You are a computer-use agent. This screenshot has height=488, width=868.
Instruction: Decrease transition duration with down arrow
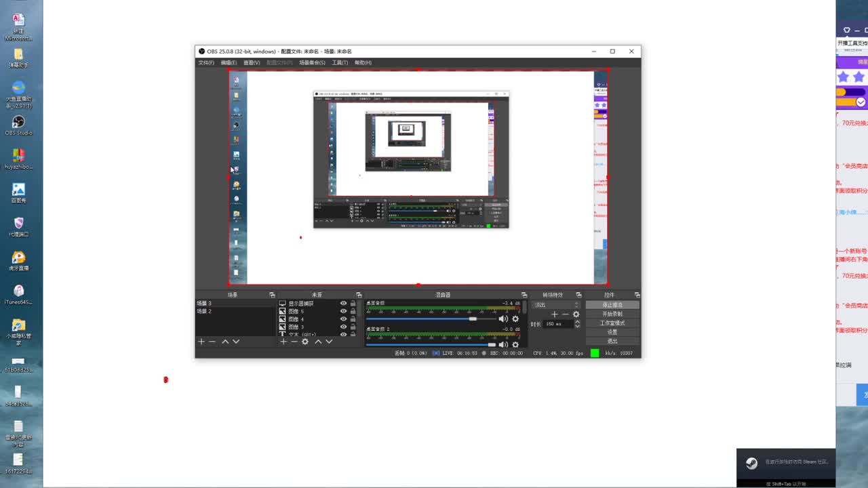578,326
